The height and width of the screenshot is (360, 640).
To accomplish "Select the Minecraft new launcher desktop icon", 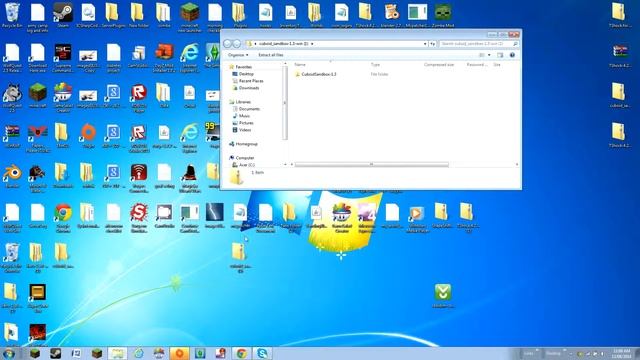I will point(190,17).
